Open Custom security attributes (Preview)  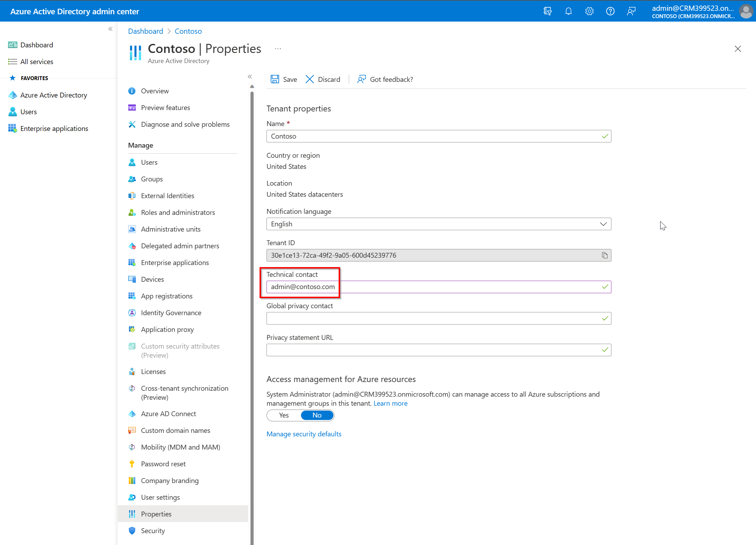180,351
